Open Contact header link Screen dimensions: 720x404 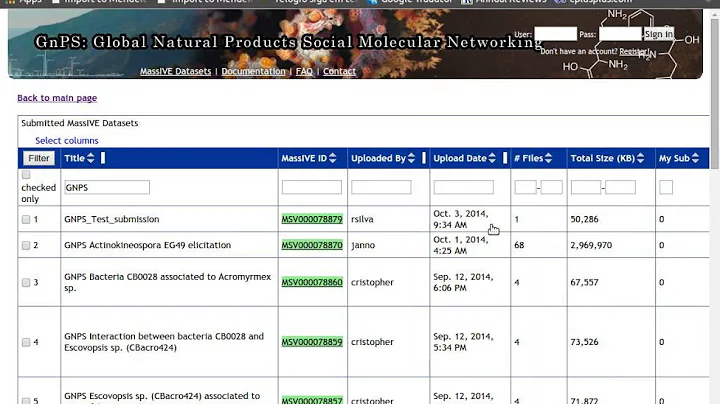point(339,71)
